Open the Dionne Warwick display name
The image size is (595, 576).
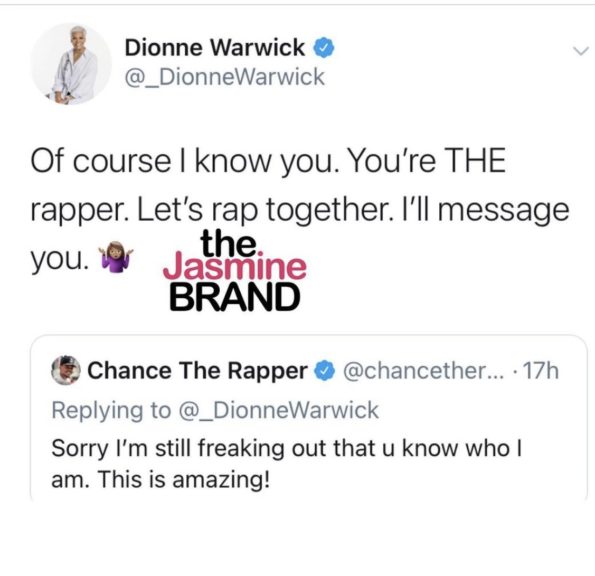tap(215, 47)
